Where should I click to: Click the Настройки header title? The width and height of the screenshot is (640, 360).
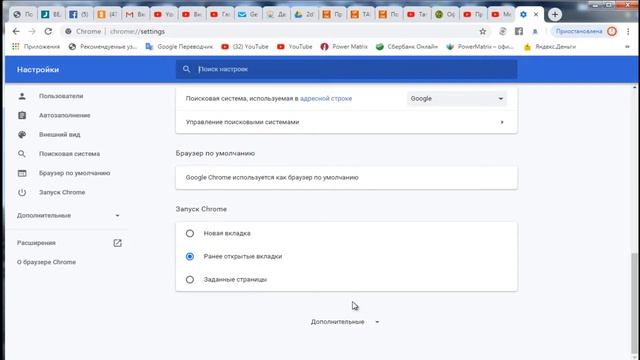click(x=38, y=69)
